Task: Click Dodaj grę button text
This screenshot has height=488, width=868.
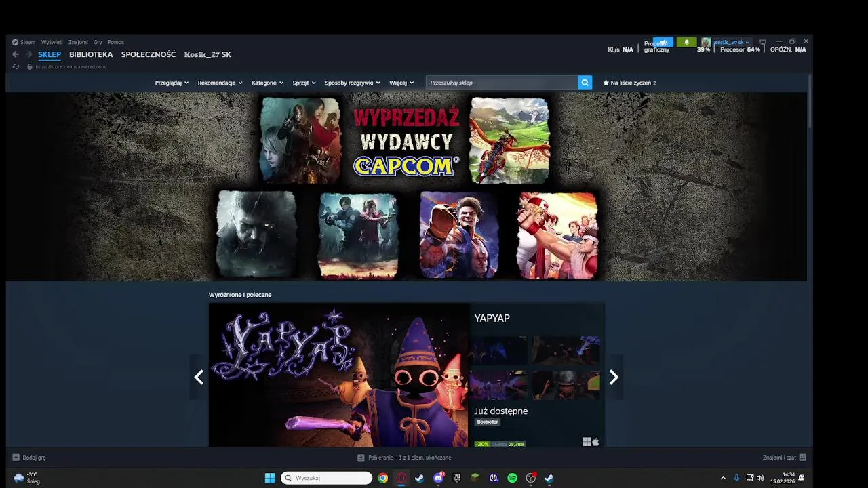Action: pyautogui.click(x=35, y=457)
